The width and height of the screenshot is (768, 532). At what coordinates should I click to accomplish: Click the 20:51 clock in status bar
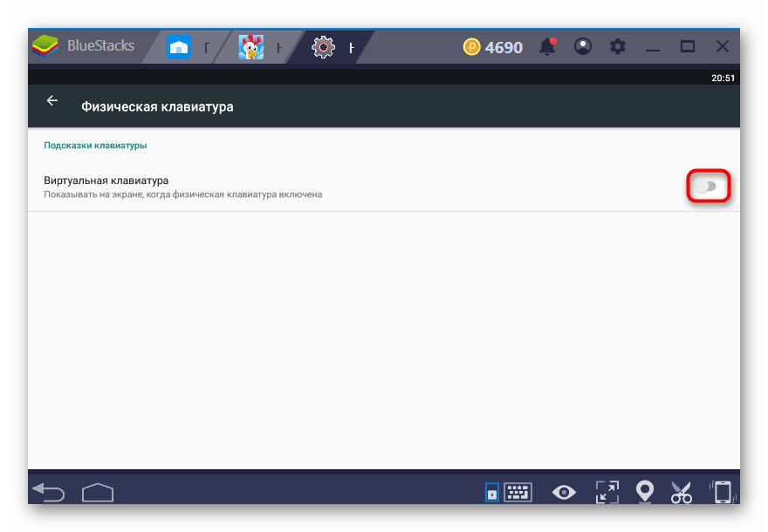click(723, 78)
